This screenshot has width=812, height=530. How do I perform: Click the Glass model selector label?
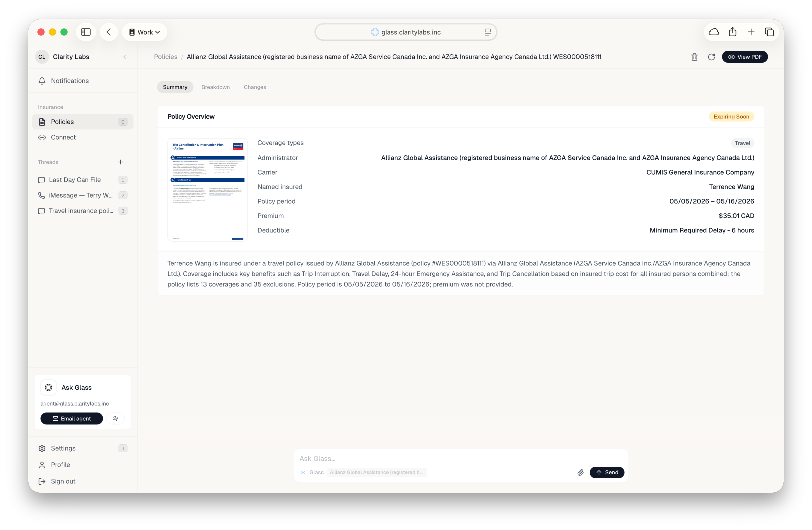pos(312,472)
